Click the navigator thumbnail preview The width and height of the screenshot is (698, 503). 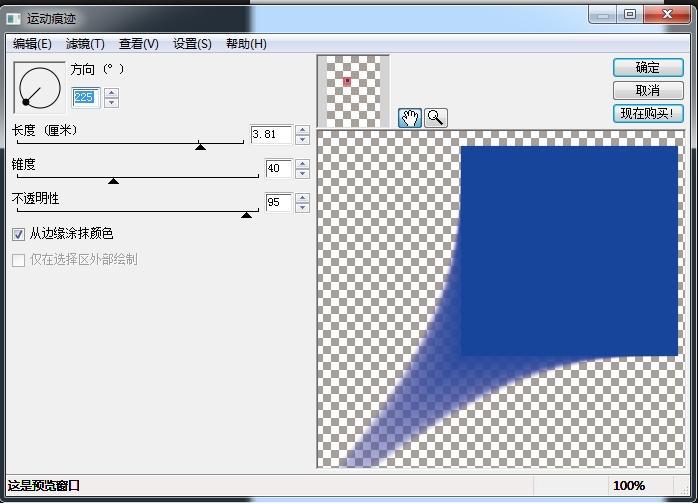tap(353, 91)
